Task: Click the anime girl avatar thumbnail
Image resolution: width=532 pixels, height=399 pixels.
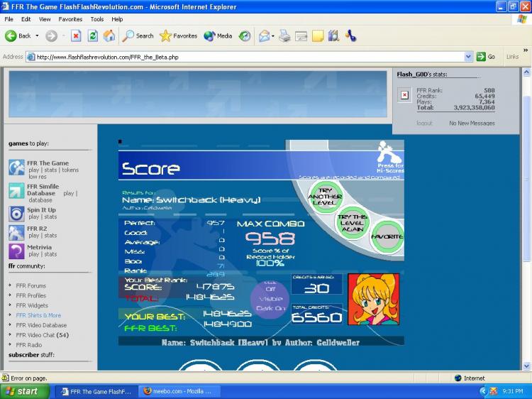Action: point(373,299)
